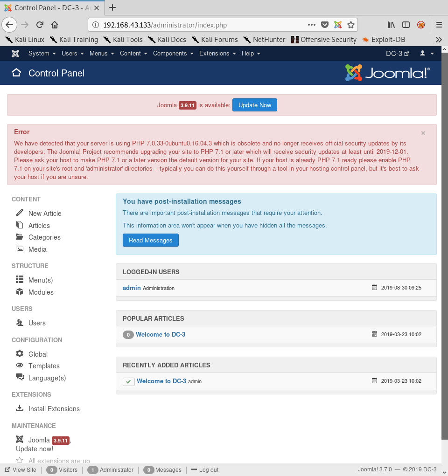Open the Components menu

(173, 54)
